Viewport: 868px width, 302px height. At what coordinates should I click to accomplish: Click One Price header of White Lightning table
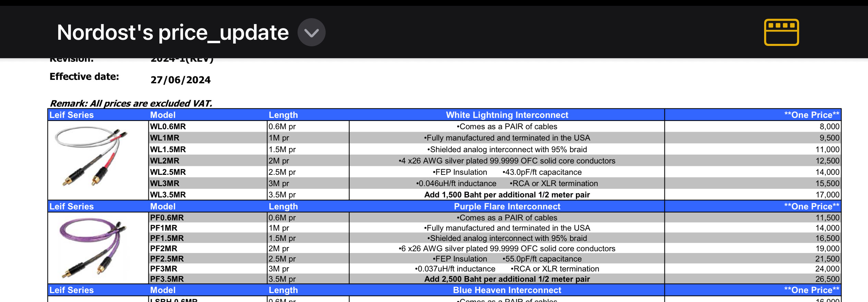[812, 115]
